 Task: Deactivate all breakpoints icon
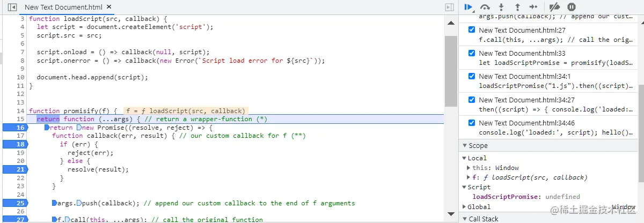[x=555, y=7]
